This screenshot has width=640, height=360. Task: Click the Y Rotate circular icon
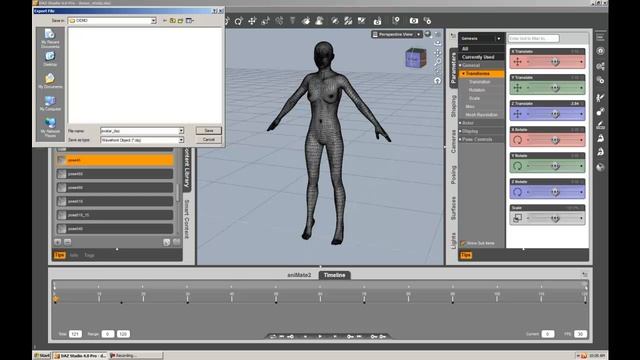518,166
